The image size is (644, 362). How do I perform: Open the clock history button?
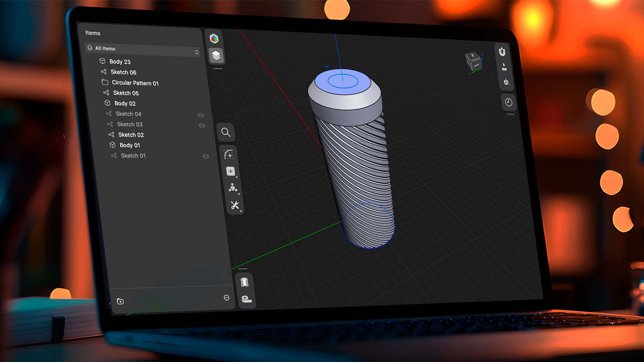click(x=508, y=102)
